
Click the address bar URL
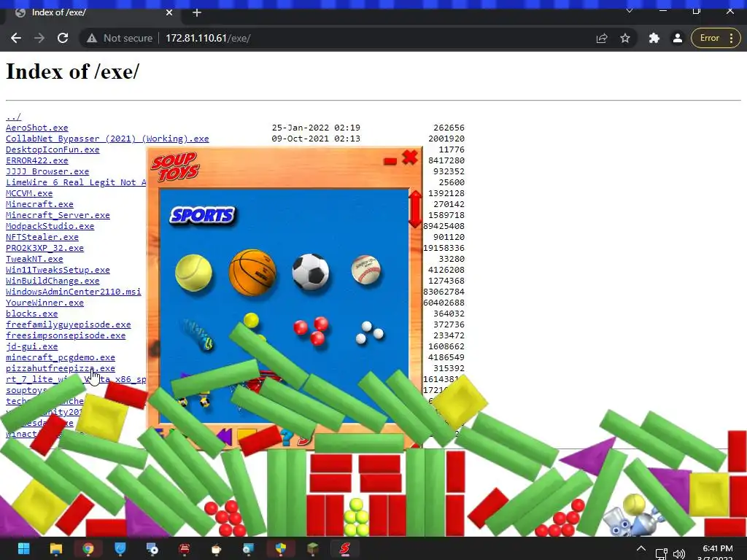click(x=208, y=38)
